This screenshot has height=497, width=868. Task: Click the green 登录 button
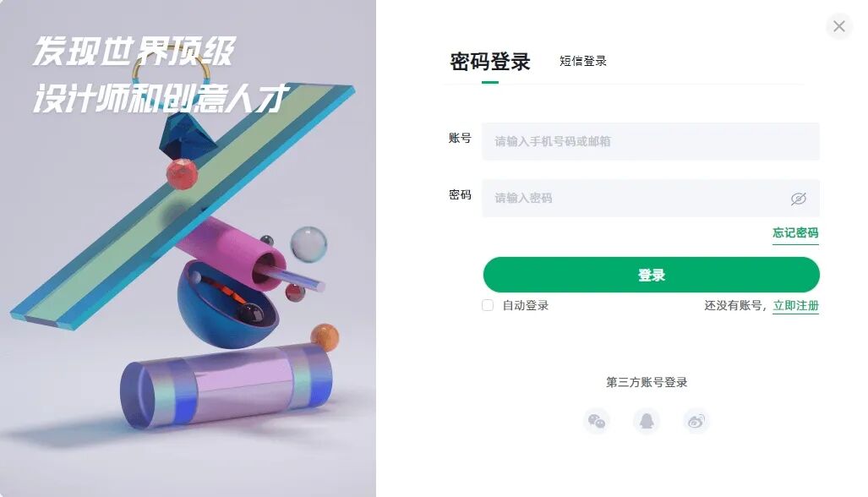[x=651, y=275]
